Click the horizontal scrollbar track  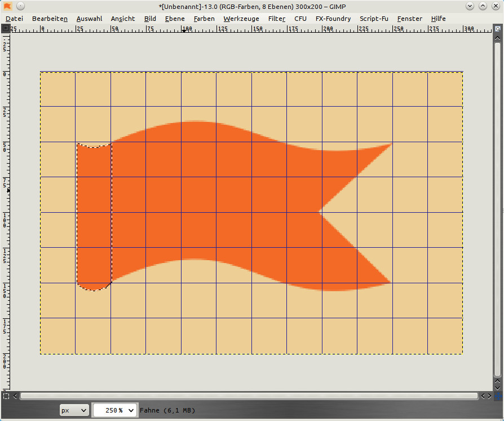click(x=248, y=396)
